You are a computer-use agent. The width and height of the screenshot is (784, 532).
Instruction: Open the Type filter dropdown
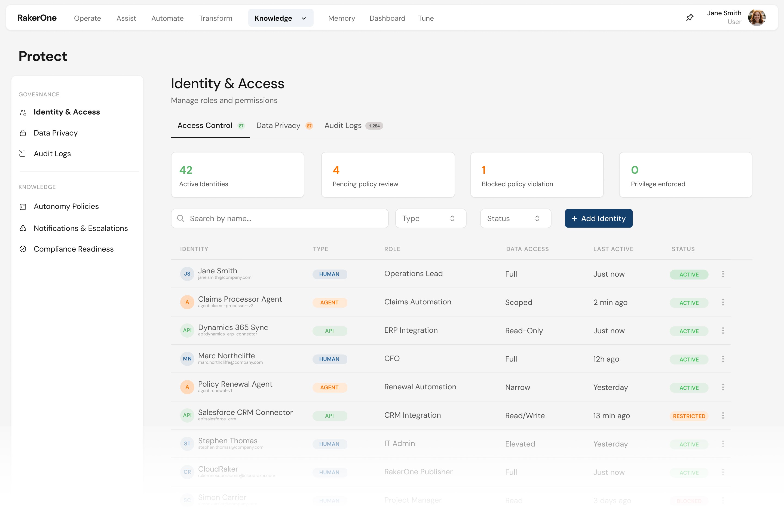click(430, 218)
